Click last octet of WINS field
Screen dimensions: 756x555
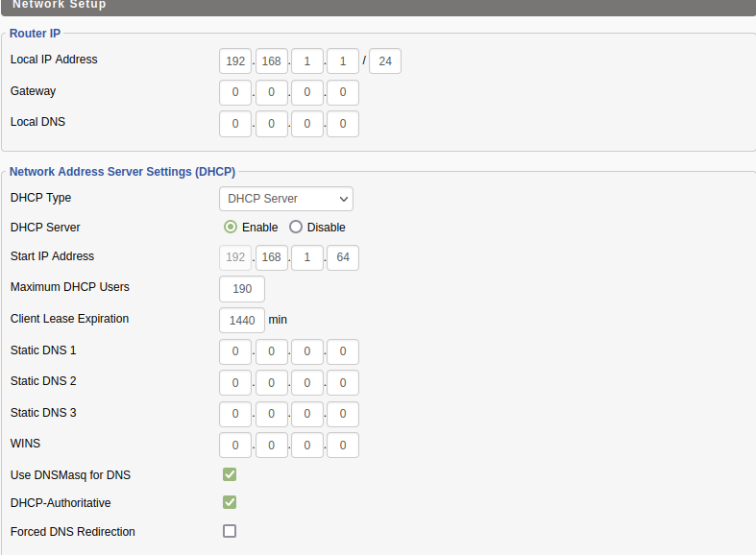tap(343, 446)
